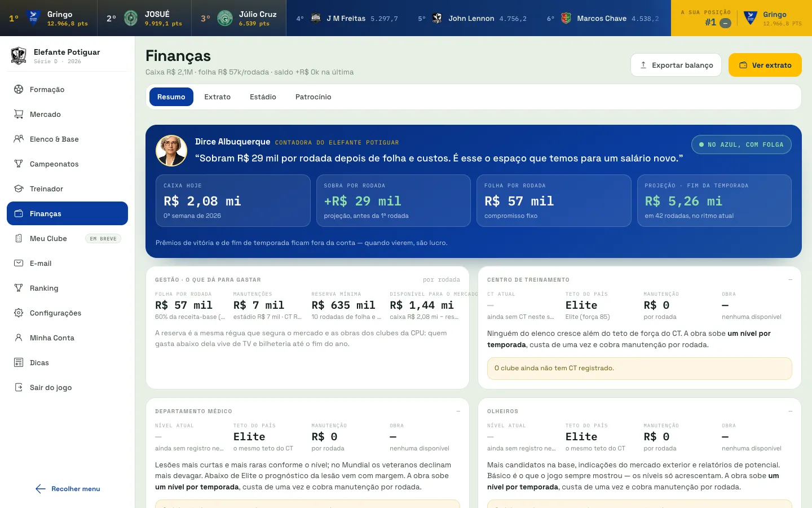Viewport: 812px width, 508px height.
Task: Click John Lennon's club badge
Action: [x=437, y=18]
